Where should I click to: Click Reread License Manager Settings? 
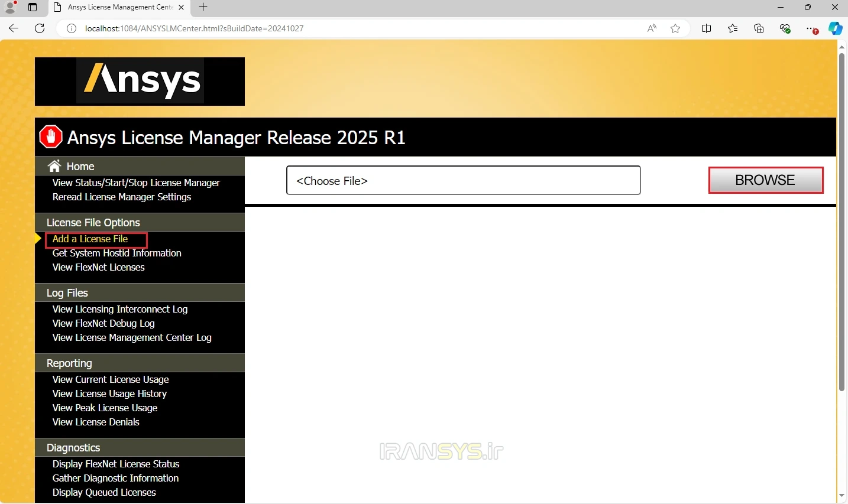click(122, 197)
